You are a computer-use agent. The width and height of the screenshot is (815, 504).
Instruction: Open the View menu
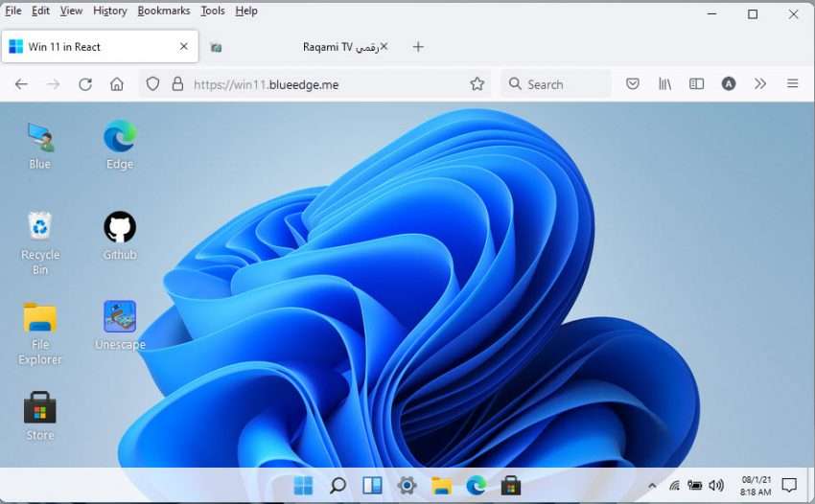tap(71, 11)
